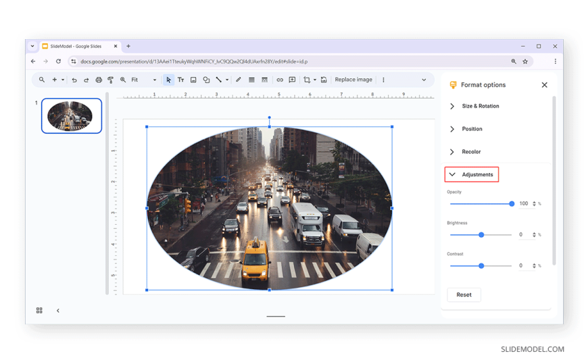Collapse the Adjustments section
Screen dimensions: 588x364
(472, 175)
